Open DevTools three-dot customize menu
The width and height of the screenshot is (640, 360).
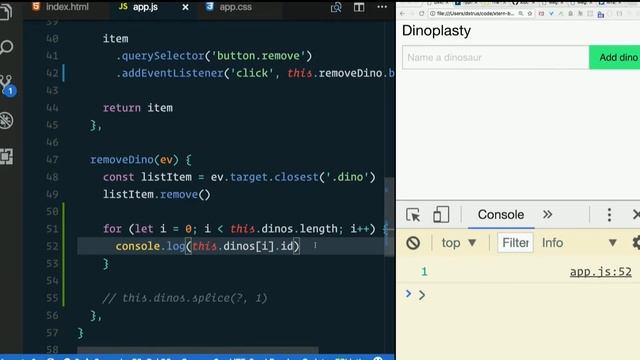609,215
